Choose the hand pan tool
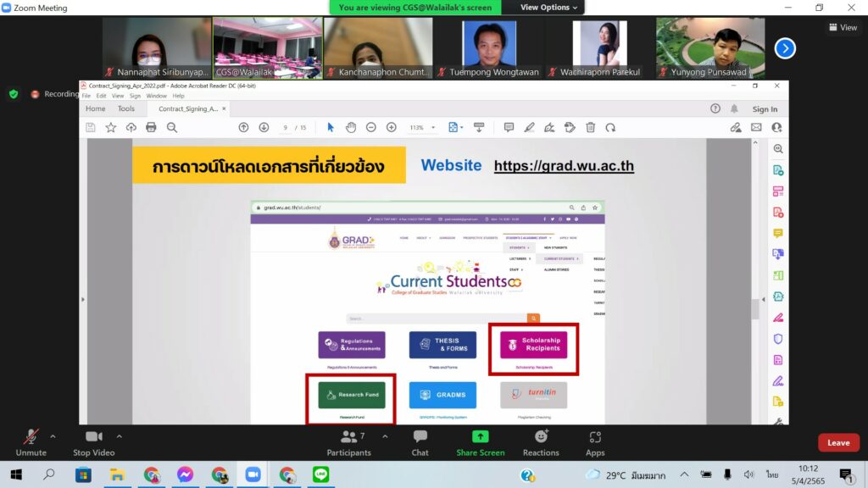Screen dimensions: 868x488 click(x=350, y=128)
